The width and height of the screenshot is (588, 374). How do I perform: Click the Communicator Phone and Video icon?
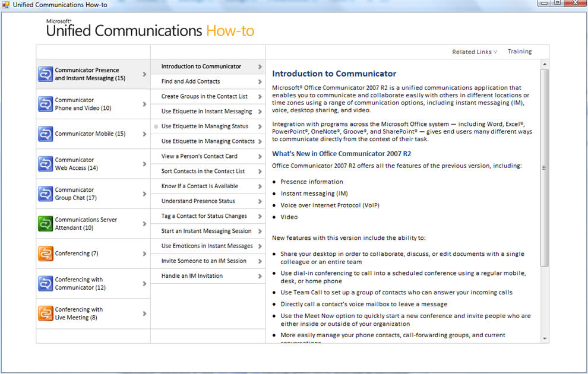pos(46,104)
